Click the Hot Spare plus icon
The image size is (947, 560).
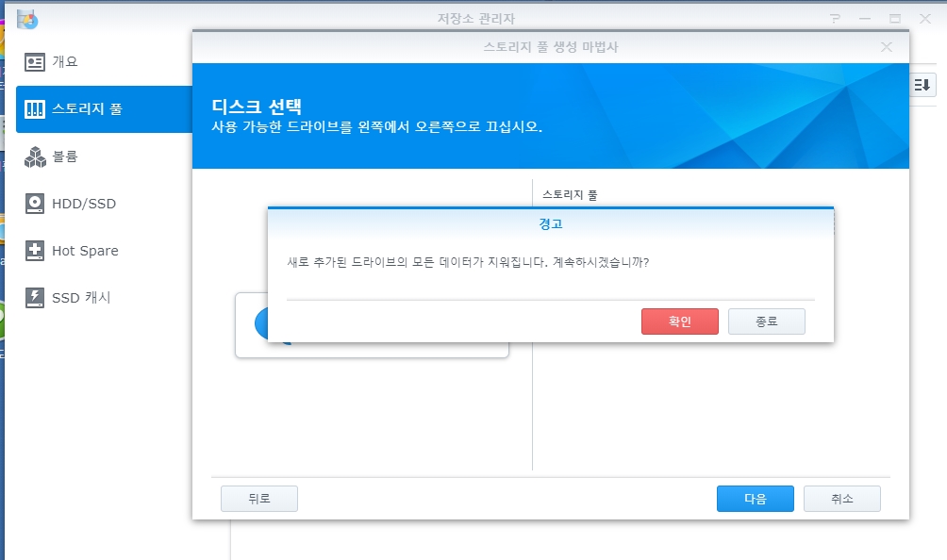(34, 251)
